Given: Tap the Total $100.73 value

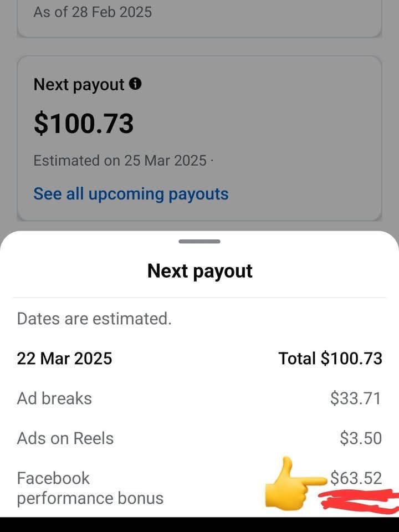Looking at the screenshot, I should pos(330,359).
